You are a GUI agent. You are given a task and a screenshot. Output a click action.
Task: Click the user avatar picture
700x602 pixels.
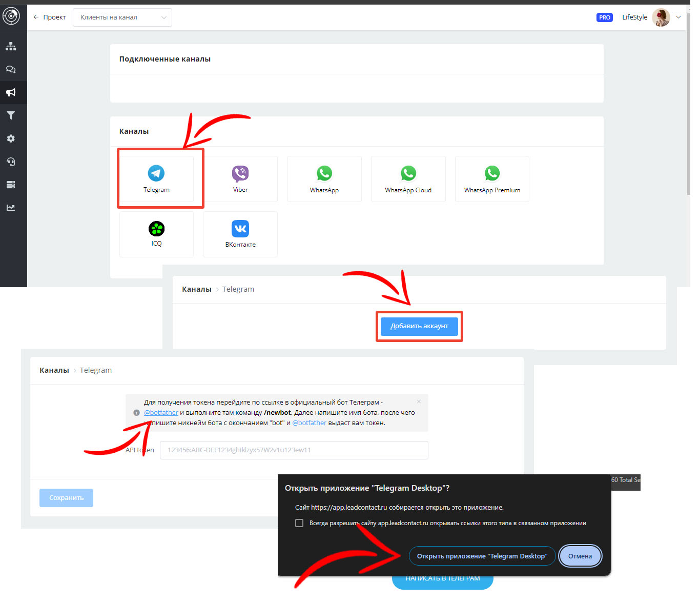pos(661,17)
